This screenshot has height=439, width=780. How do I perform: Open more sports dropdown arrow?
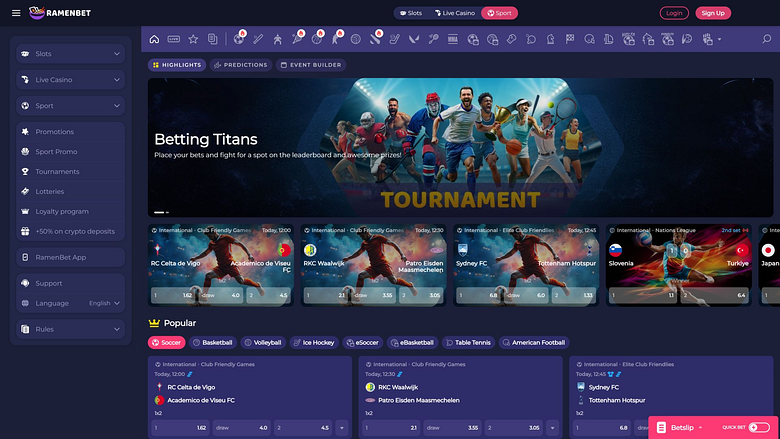[719, 39]
